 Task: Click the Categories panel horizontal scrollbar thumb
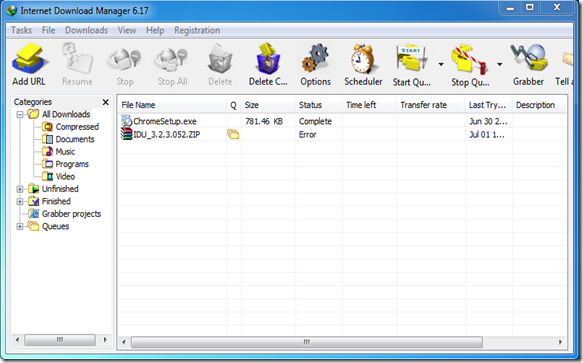[60, 340]
